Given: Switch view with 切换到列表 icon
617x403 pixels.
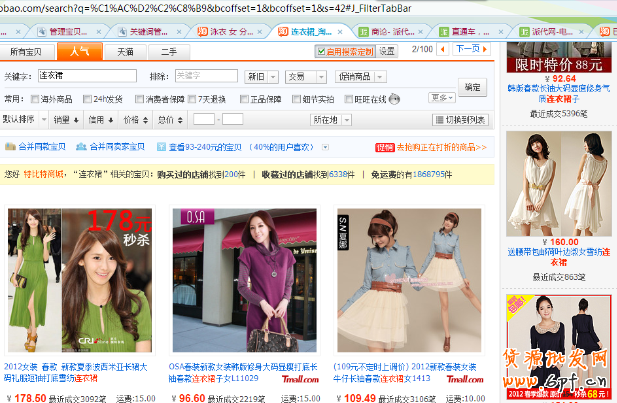Looking at the screenshot, I should (460, 119).
